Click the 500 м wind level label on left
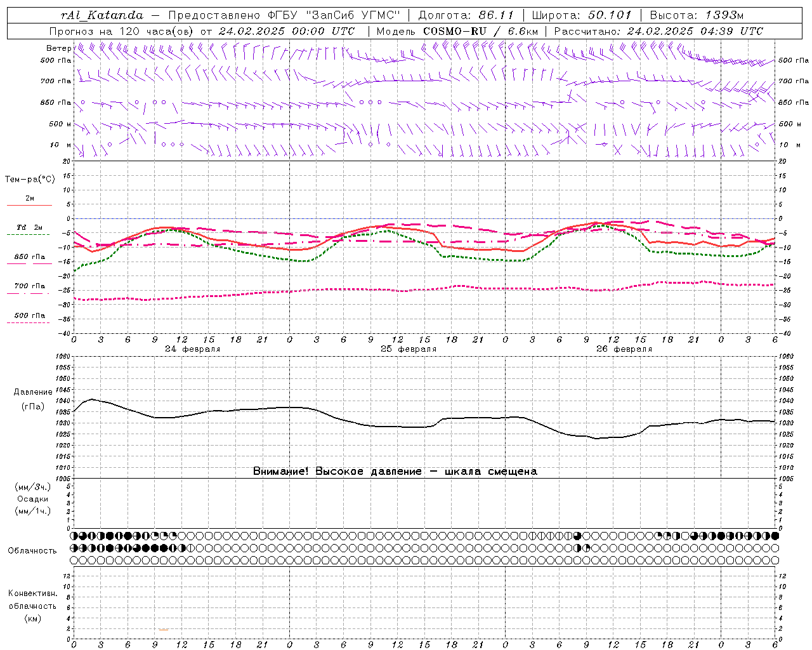 pyautogui.click(x=61, y=124)
